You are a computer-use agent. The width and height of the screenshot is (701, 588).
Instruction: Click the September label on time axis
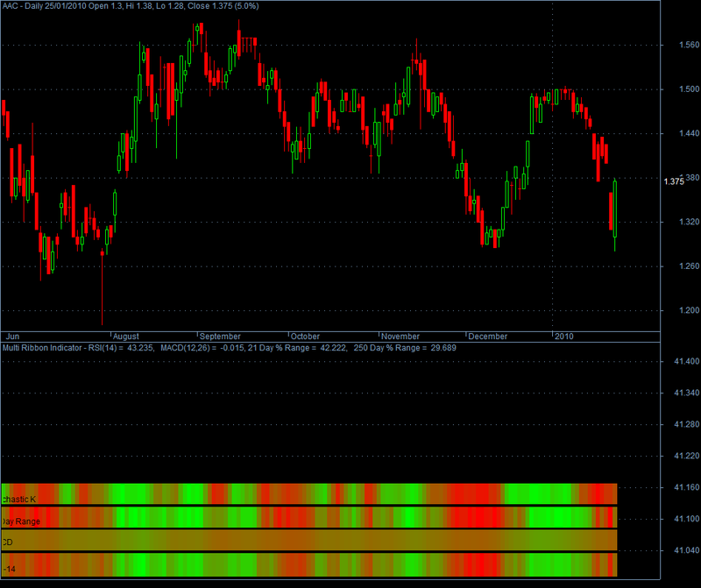220,337
